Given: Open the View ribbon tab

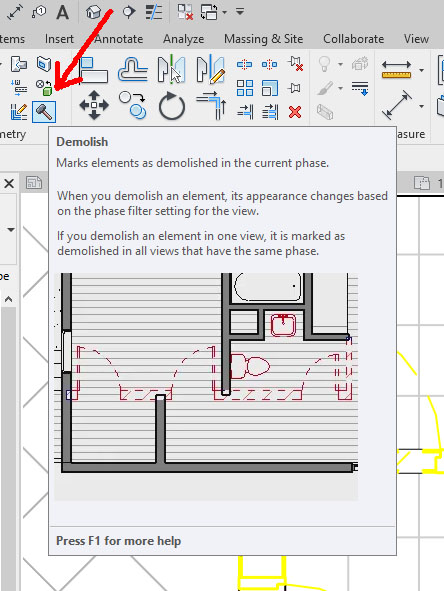Looking at the screenshot, I should pyautogui.click(x=416, y=39).
